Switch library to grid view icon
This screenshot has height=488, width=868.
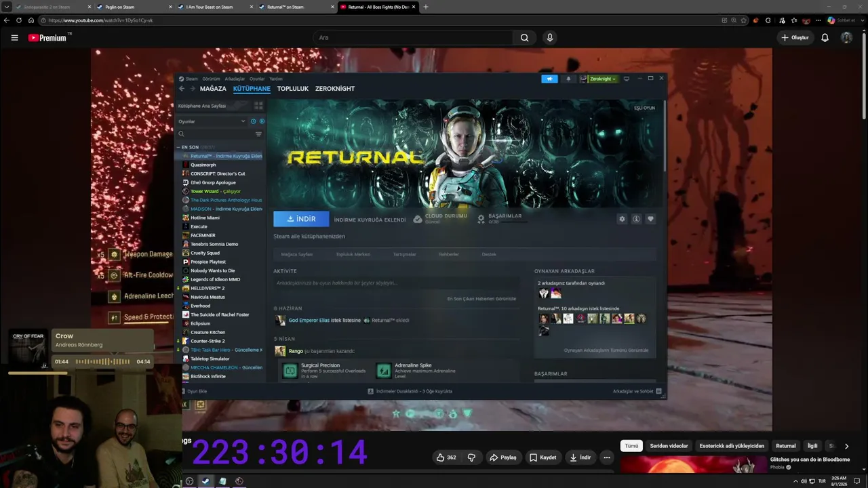[258, 106]
